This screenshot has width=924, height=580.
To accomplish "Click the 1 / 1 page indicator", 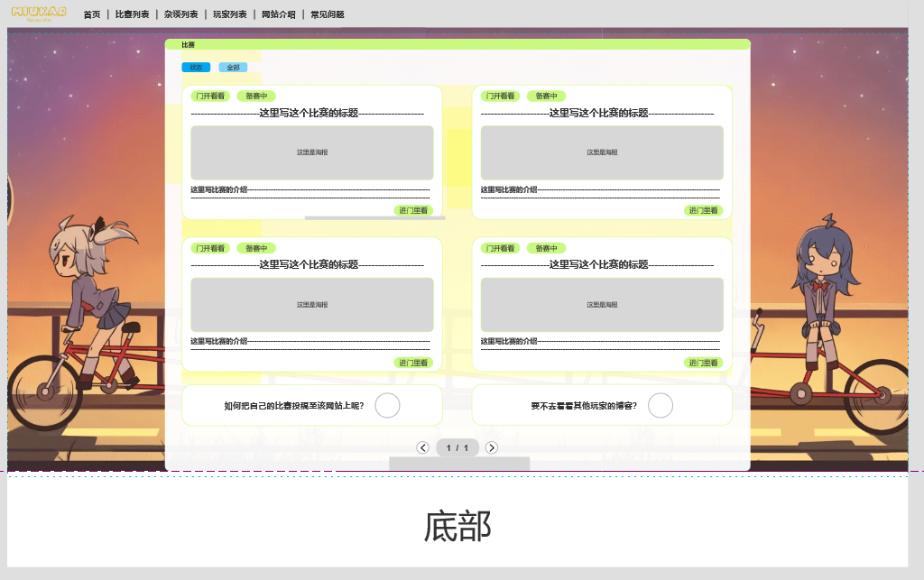I will tap(457, 448).
